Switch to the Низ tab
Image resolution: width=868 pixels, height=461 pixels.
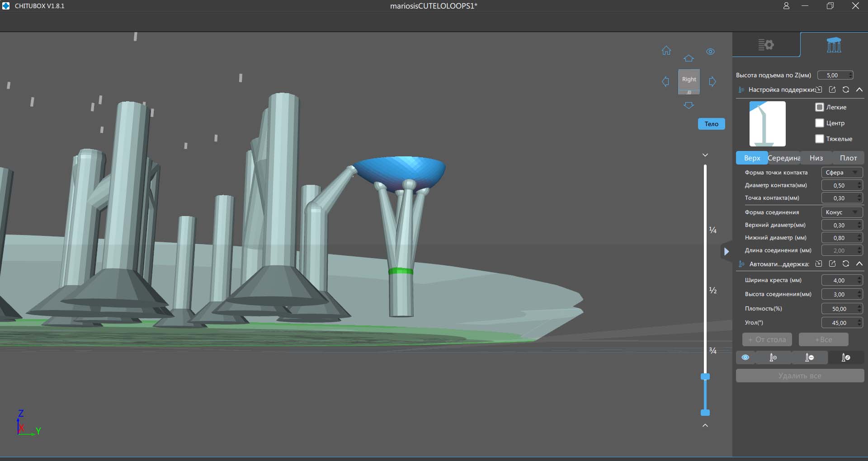816,158
